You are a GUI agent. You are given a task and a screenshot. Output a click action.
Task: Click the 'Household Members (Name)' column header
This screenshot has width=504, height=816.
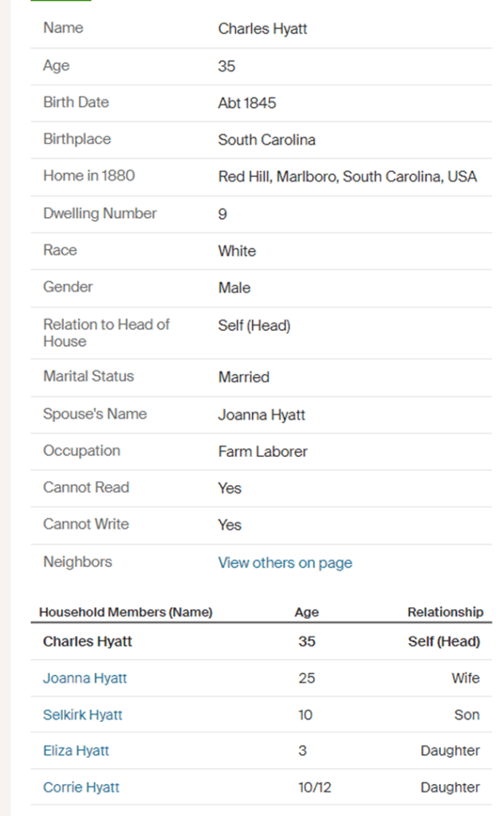(126, 612)
